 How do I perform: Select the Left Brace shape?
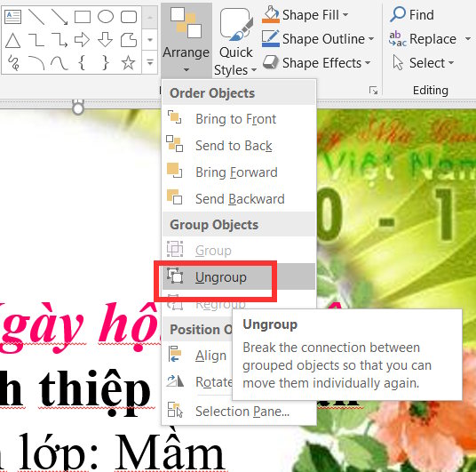[x=82, y=63]
